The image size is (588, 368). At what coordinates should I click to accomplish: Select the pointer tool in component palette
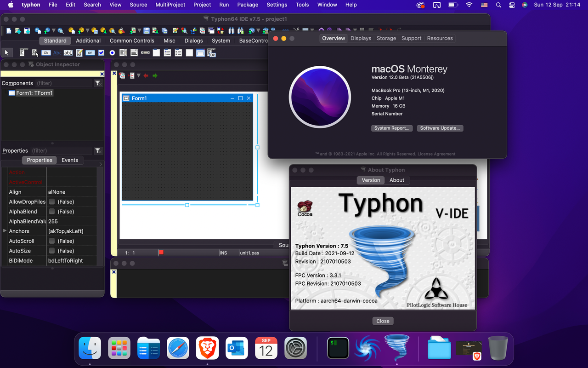(x=6, y=53)
